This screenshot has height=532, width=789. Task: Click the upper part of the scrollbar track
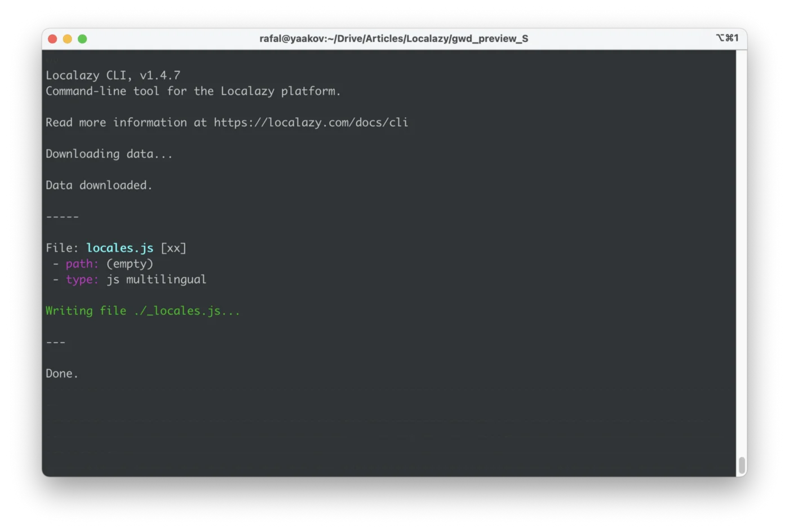click(x=742, y=169)
